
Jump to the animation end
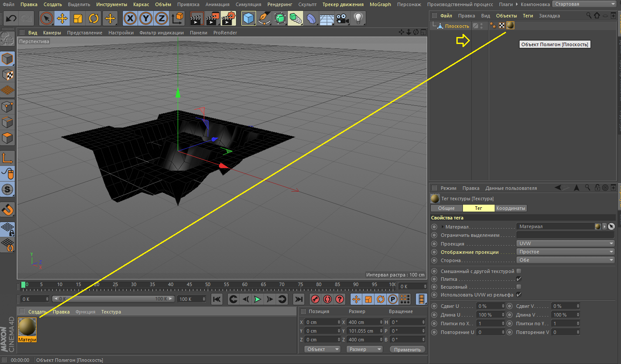pyautogui.click(x=298, y=299)
